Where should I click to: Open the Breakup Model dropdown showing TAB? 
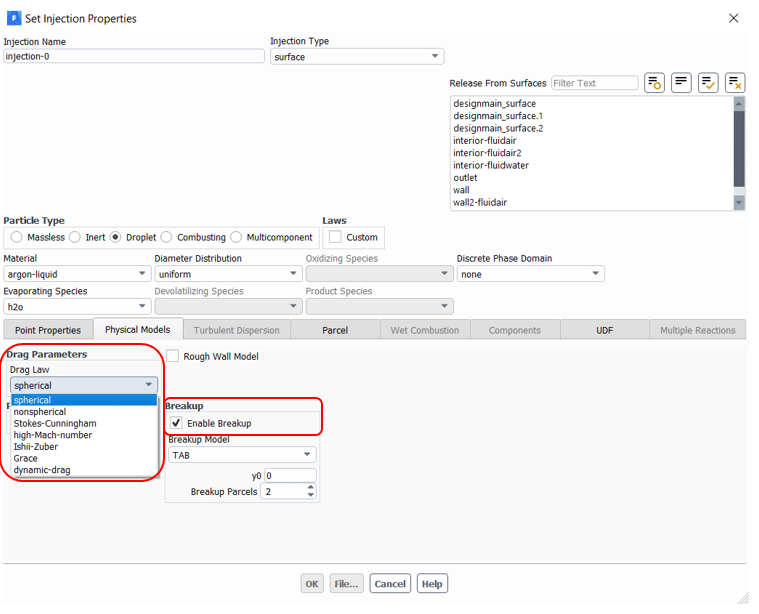pos(241,455)
